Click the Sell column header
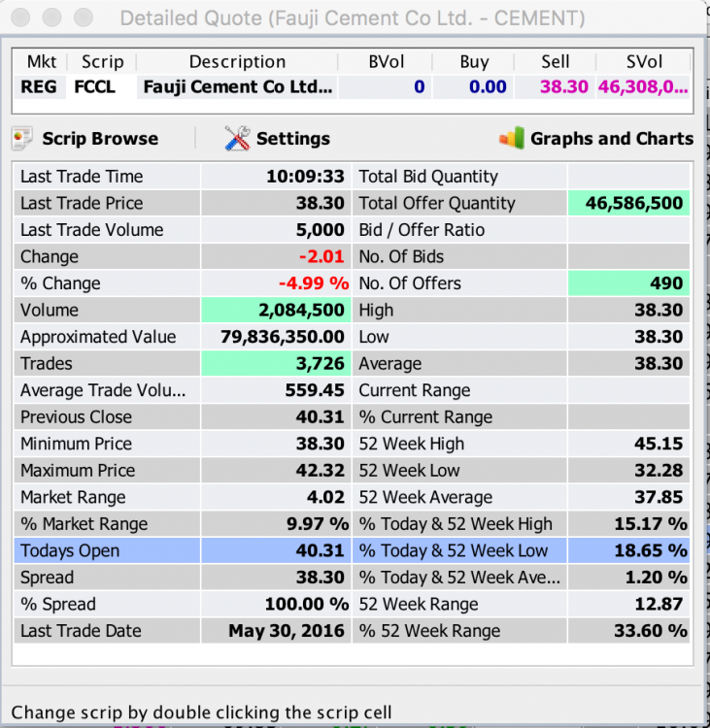The height and width of the screenshot is (728, 710). [556, 61]
